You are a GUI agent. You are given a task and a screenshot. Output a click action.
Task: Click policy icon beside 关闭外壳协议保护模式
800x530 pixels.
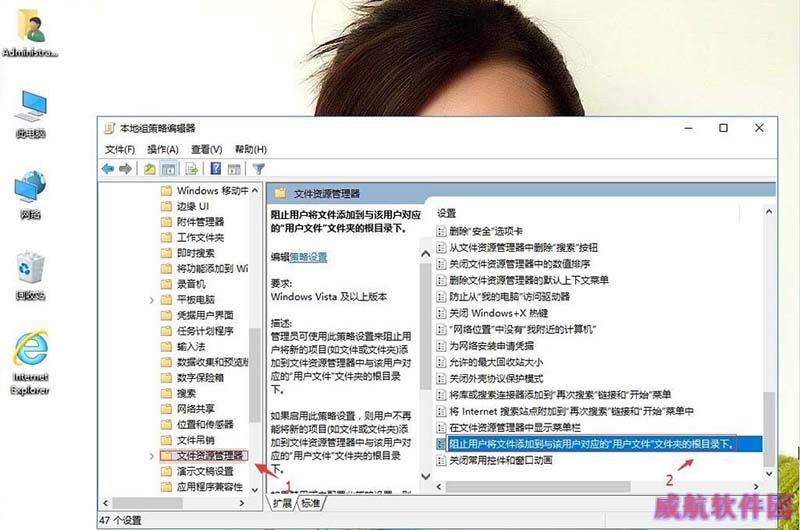click(441, 378)
